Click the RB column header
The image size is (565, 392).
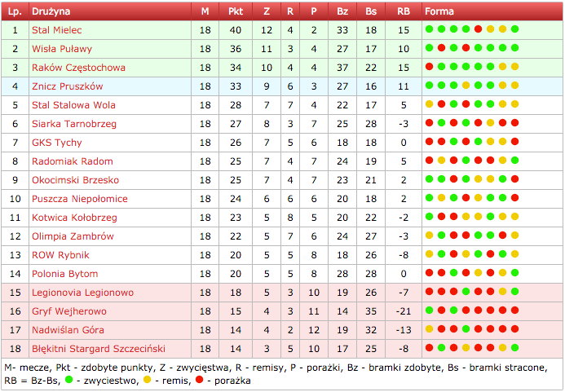click(403, 12)
